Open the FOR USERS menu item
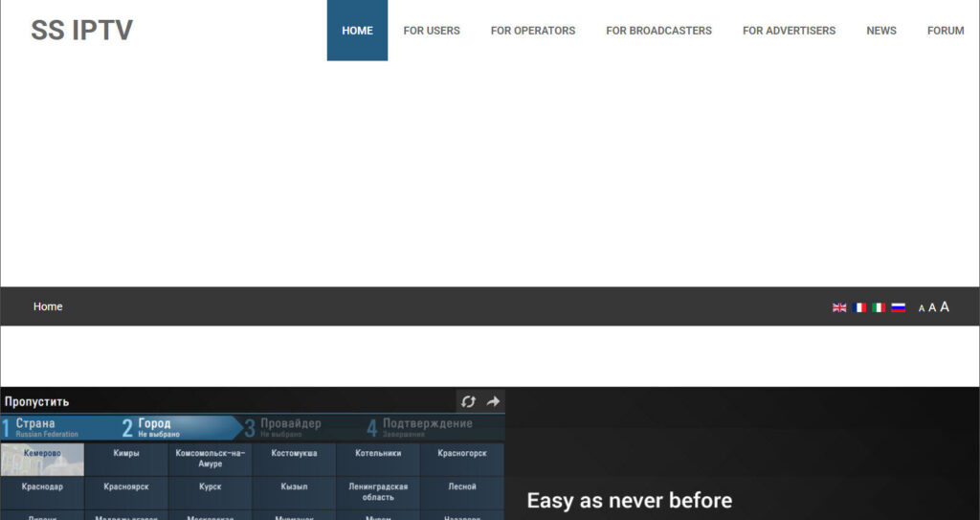Viewport: 980px width, 520px height. tap(432, 30)
